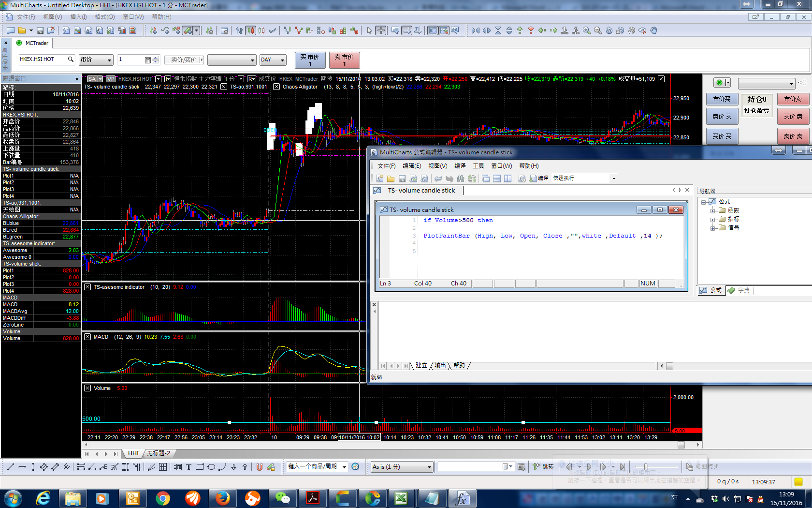Image resolution: width=812 pixels, height=508 pixels.
Task: Switch to the 输出 tab in editor output
Action: click(440, 365)
